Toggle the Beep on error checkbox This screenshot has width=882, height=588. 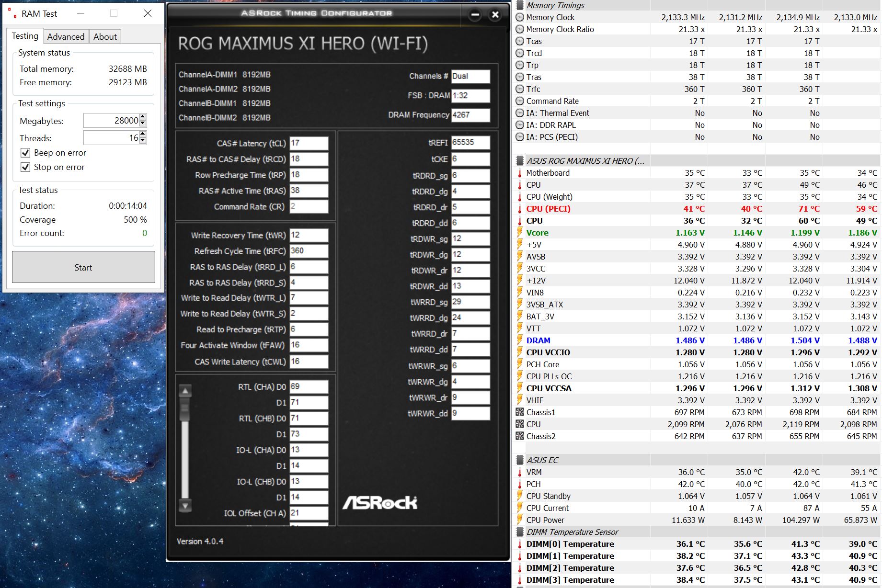coord(25,153)
